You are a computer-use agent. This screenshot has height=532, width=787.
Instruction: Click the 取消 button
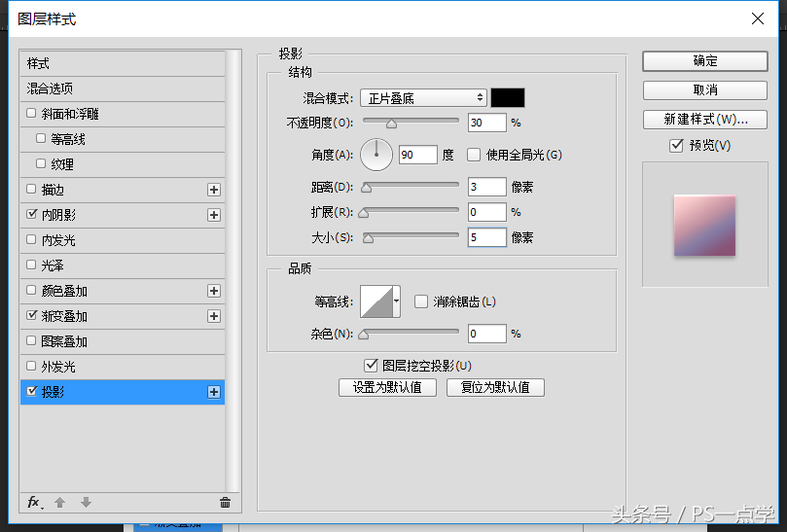704,90
